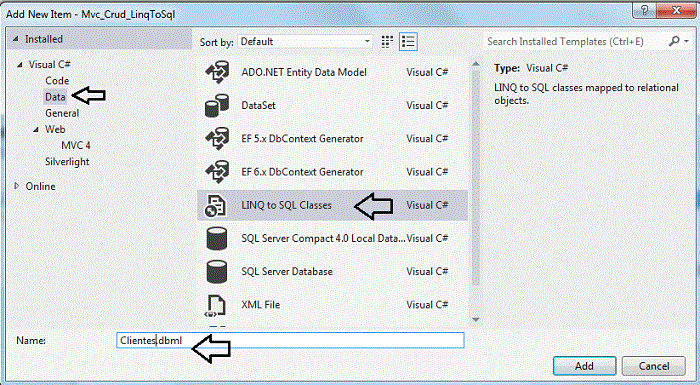
Task: Click the Add button
Action: click(584, 366)
